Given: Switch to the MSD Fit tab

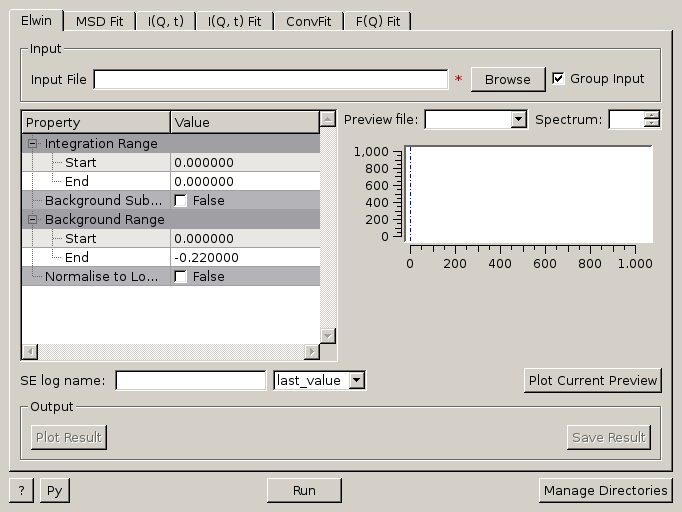Looking at the screenshot, I should [x=102, y=21].
